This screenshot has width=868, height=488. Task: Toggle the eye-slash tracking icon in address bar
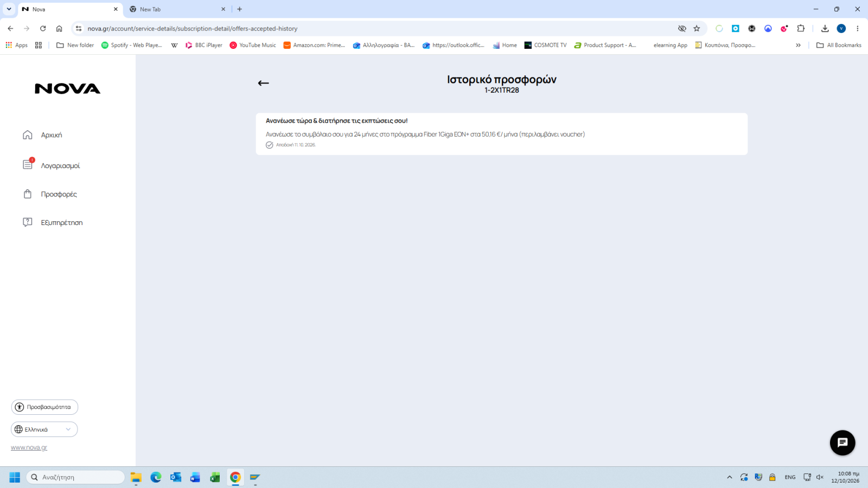(682, 28)
